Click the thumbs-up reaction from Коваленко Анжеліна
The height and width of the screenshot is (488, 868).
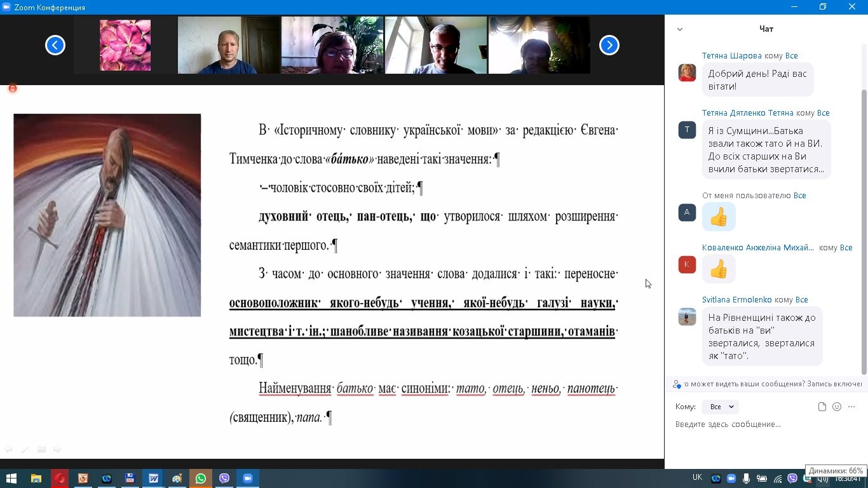click(x=719, y=269)
